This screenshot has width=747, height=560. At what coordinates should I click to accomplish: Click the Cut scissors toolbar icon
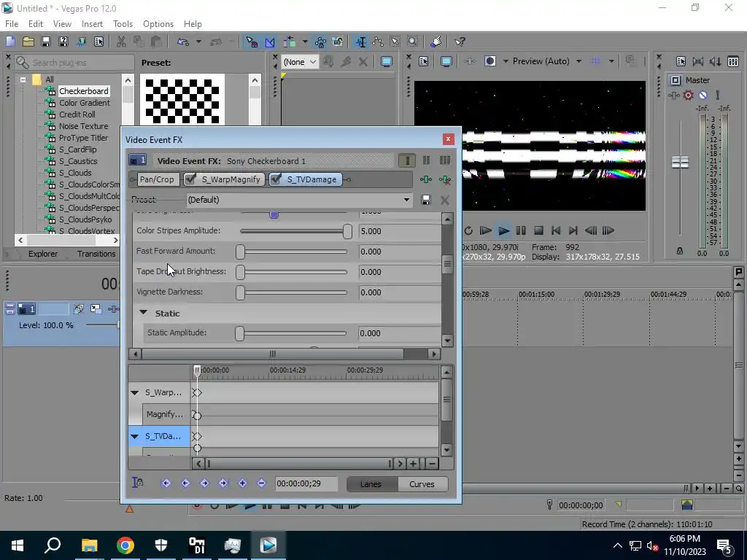point(122,42)
